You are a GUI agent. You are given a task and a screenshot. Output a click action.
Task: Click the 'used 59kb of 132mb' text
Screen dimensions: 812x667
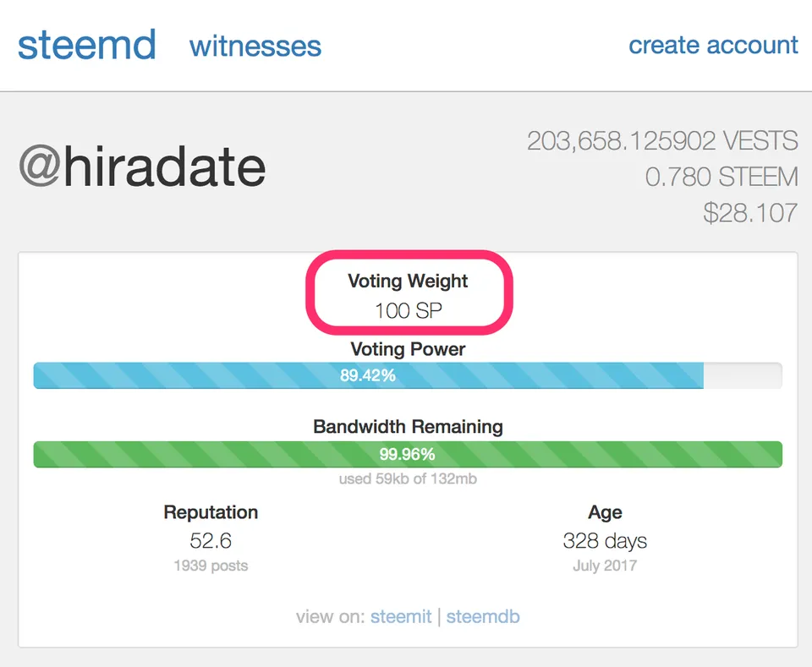[407, 479]
